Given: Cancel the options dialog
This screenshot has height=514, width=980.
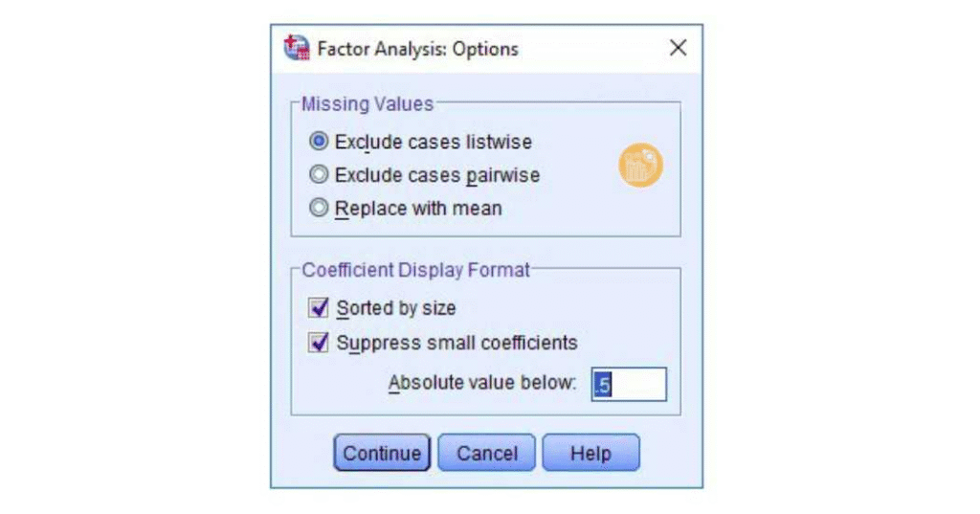Looking at the screenshot, I should 487,453.
